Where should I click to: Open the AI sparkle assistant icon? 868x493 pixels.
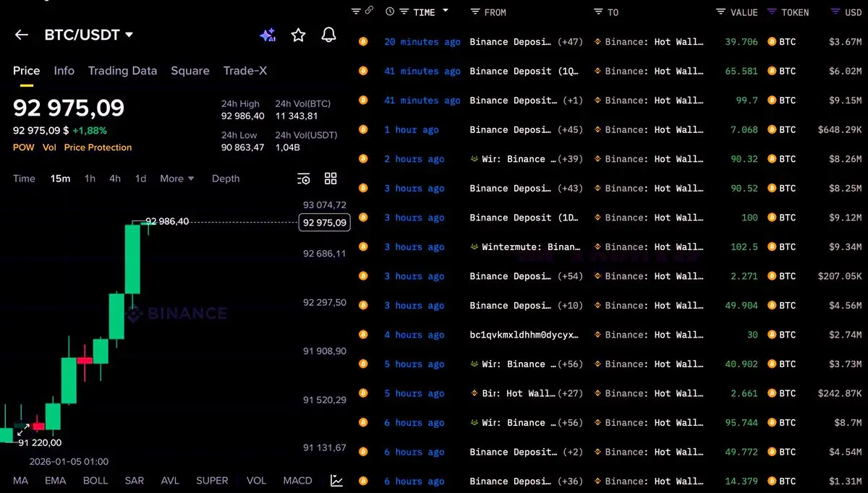(267, 35)
